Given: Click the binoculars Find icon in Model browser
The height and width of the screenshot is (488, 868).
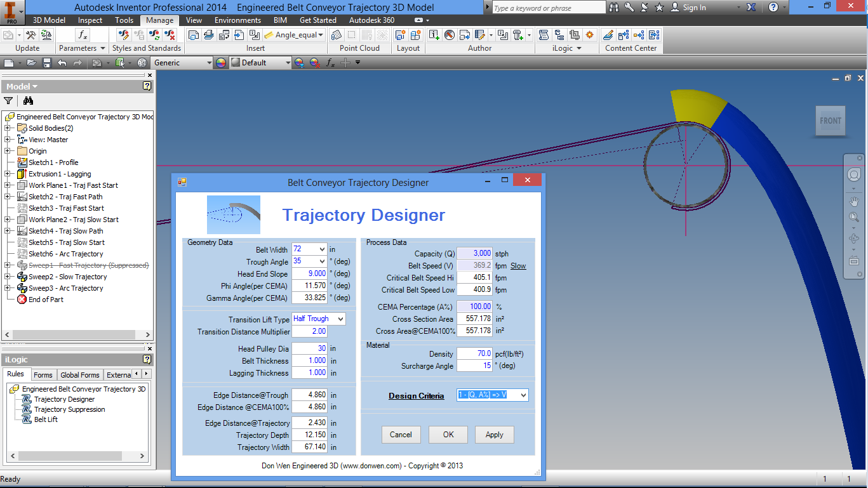Looking at the screenshot, I should click(28, 100).
